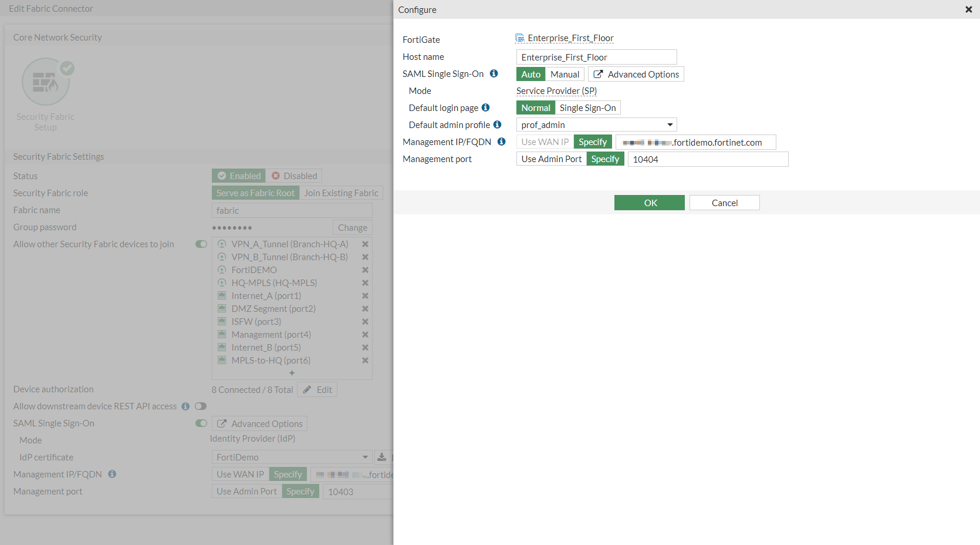This screenshot has width=980, height=545.
Task: Add another interface with the plus icon
Action: point(292,373)
